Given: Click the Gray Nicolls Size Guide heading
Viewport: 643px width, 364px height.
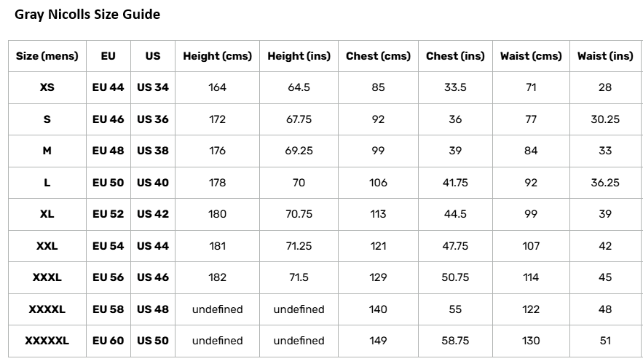Looking at the screenshot, I should 87,15.
